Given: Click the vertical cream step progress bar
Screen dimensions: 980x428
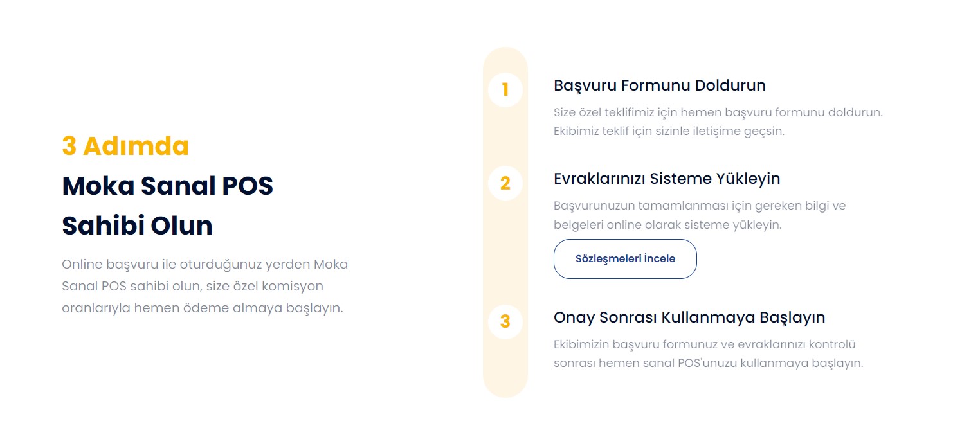Looking at the screenshot, I should tap(505, 222).
